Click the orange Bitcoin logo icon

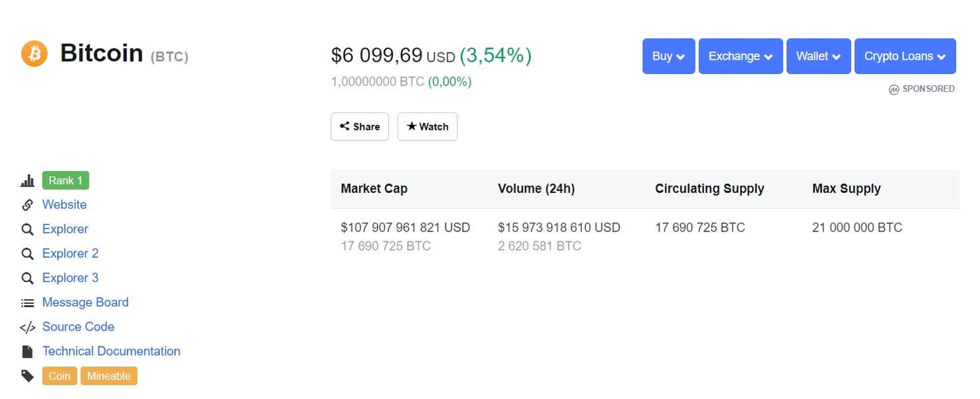click(34, 53)
